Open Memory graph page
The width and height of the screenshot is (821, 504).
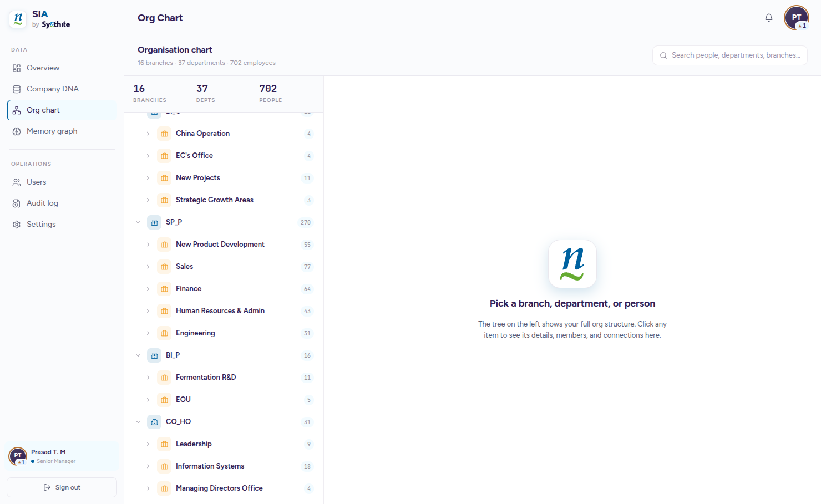tap(62, 131)
